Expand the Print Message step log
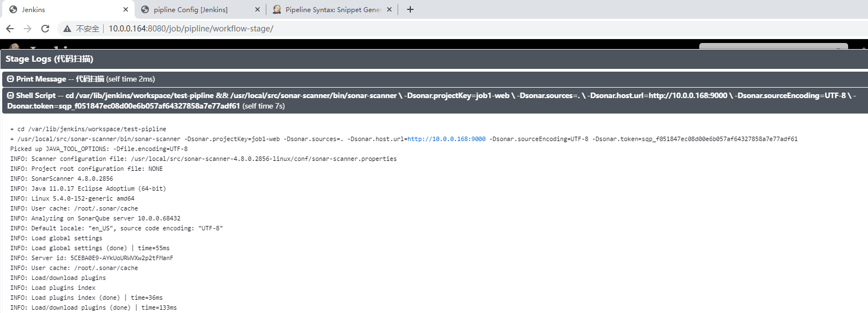The height and width of the screenshot is (313, 868). pos(10,79)
